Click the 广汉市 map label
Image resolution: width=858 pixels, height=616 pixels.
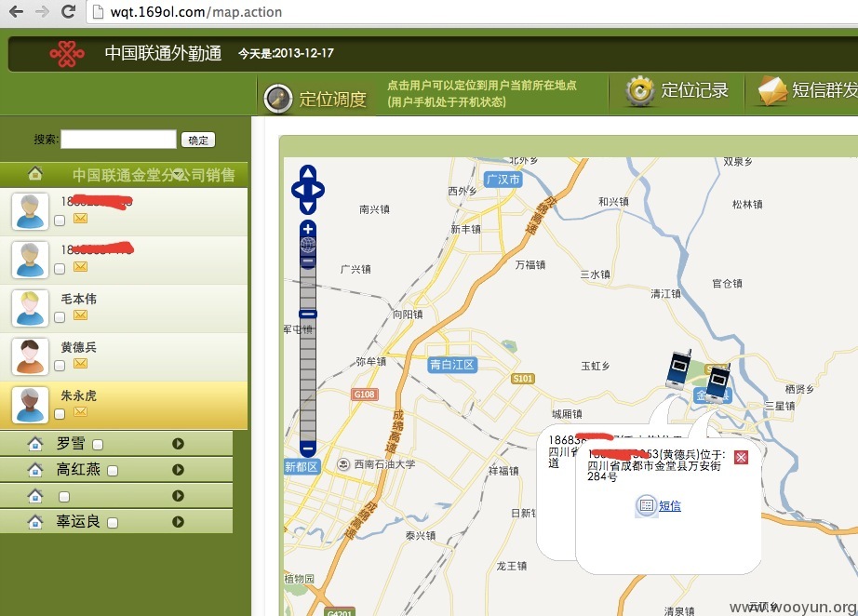point(503,179)
